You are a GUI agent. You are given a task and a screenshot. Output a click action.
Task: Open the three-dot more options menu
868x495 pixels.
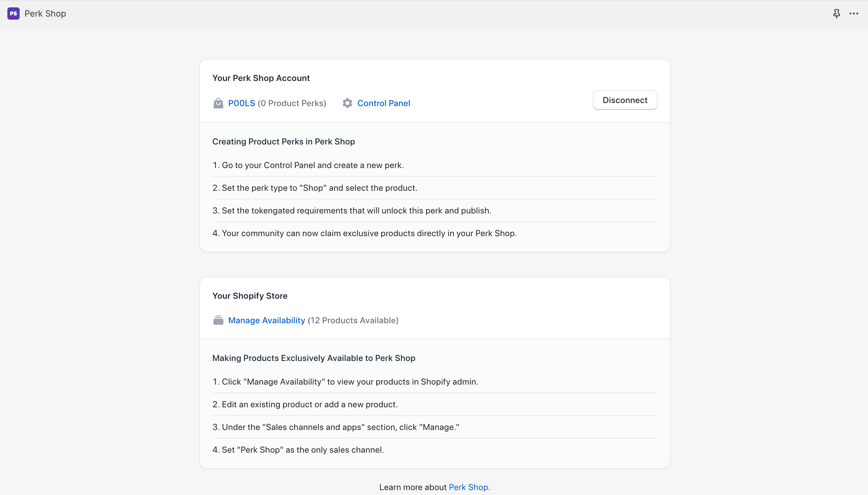pos(854,13)
